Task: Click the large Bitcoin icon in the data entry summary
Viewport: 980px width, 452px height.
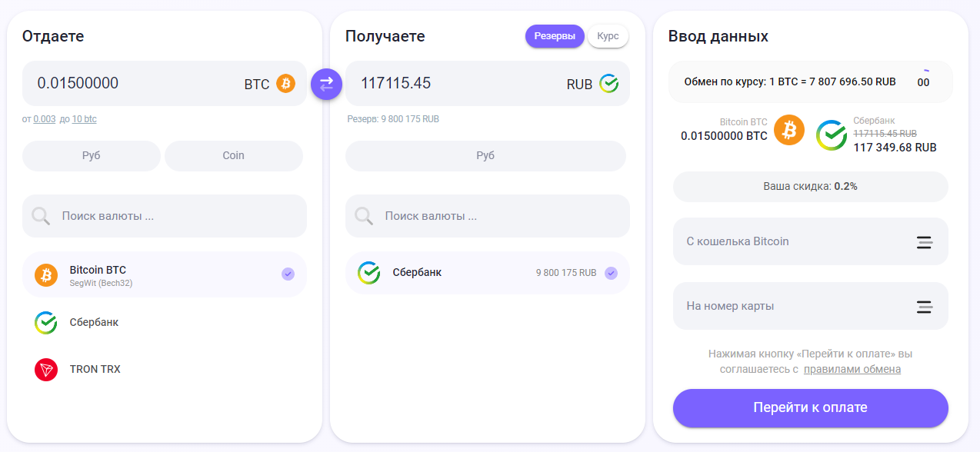Action: click(x=788, y=130)
